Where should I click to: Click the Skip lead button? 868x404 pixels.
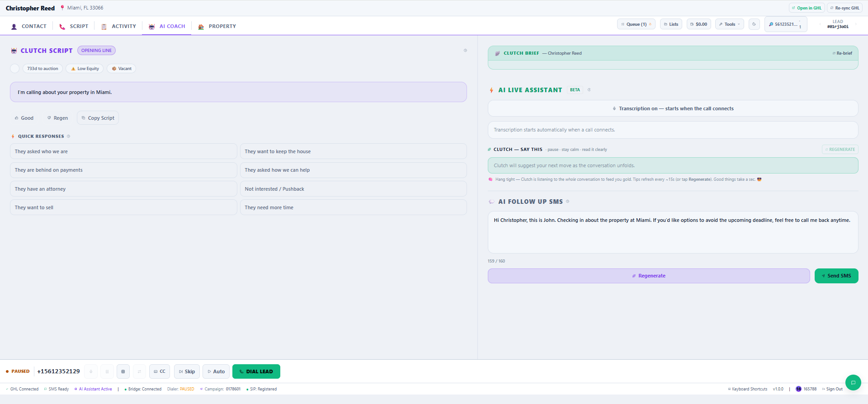[x=187, y=371]
